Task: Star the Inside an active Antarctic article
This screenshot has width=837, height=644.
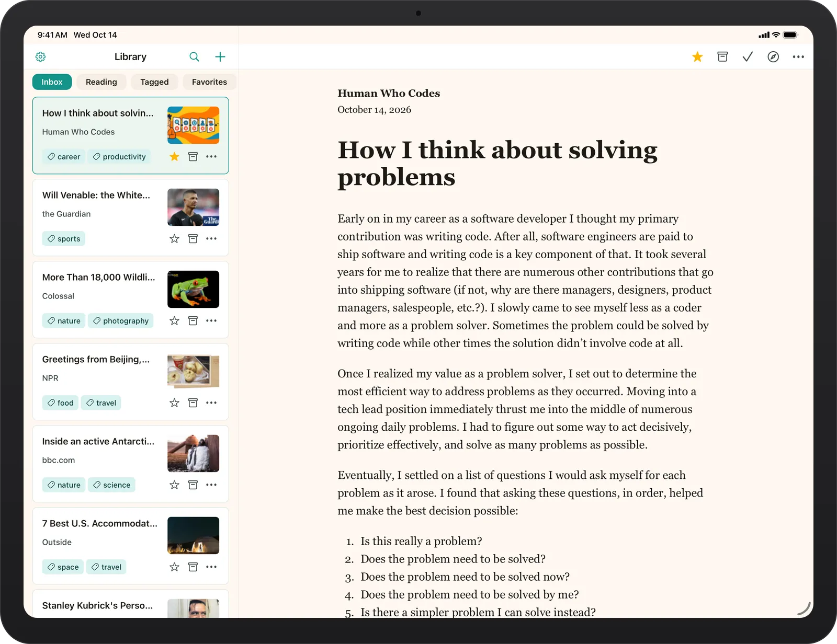Action: point(174,485)
